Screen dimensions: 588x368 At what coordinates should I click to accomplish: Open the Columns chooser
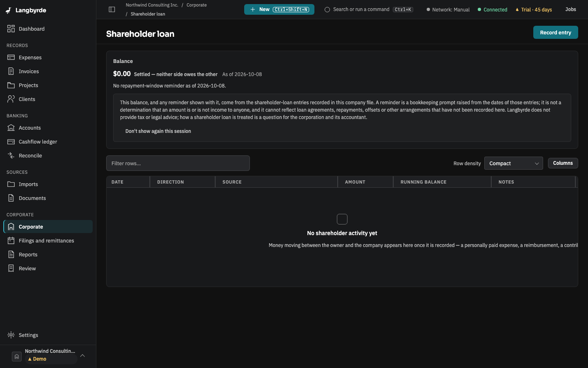tap(563, 163)
